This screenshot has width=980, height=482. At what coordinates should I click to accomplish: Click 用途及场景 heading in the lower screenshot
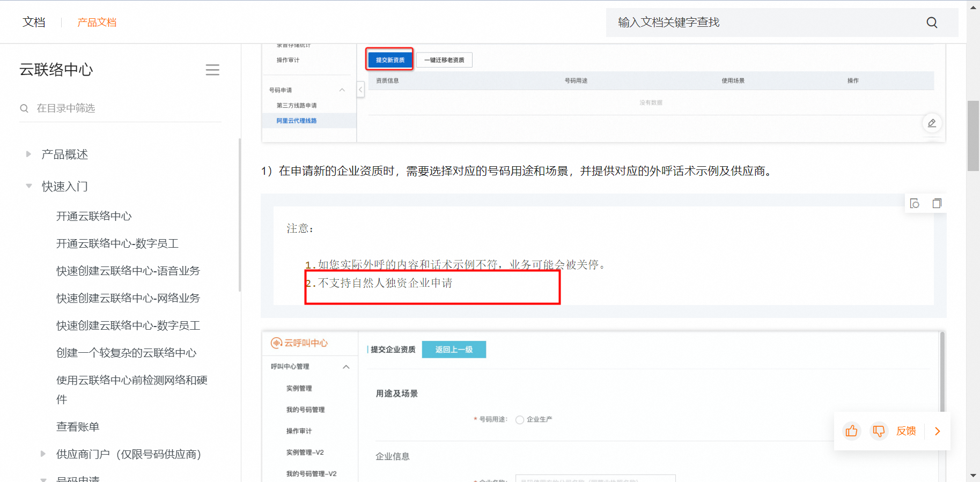pos(397,394)
